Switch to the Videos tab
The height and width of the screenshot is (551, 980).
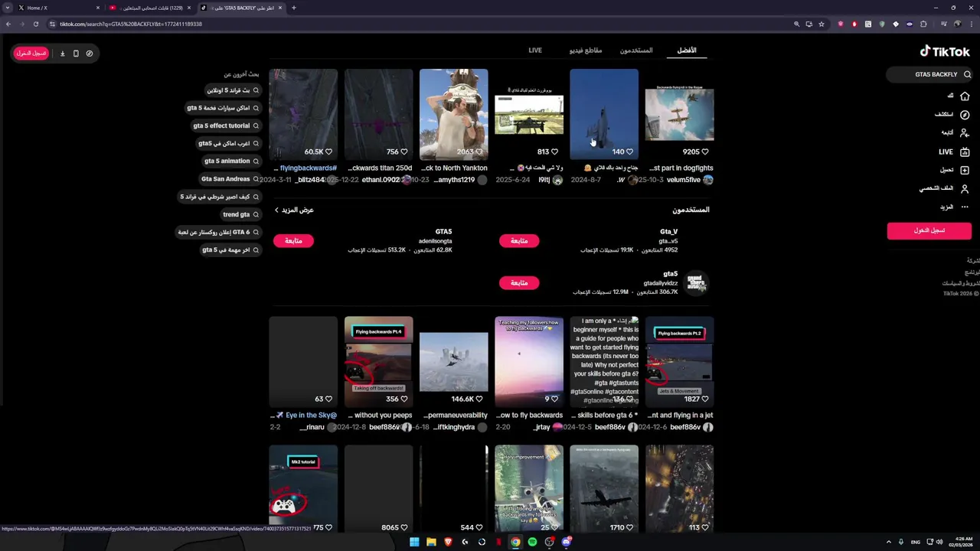click(586, 51)
